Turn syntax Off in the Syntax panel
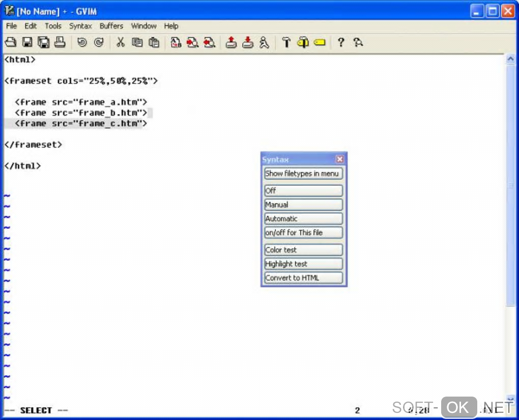Image resolution: width=519 pixels, height=420 pixels. coord(303,191)
